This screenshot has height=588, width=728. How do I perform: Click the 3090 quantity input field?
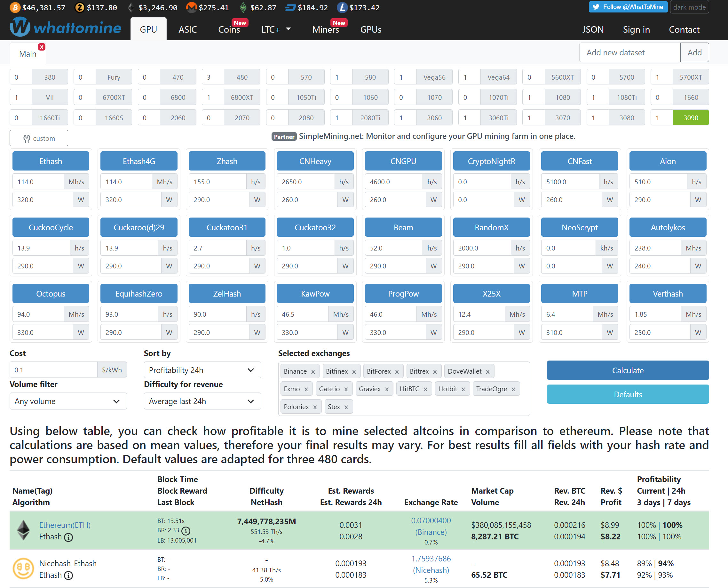(662, 117)
